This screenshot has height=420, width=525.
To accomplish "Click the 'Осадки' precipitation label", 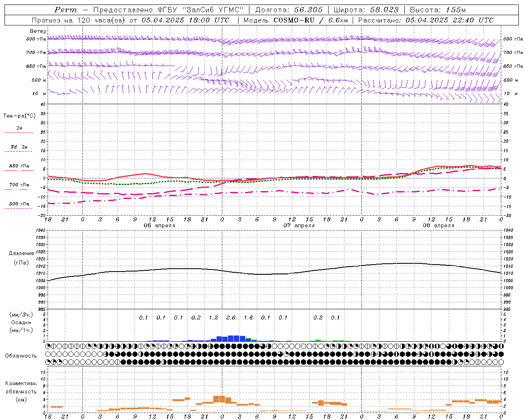I will coord(21,322).
